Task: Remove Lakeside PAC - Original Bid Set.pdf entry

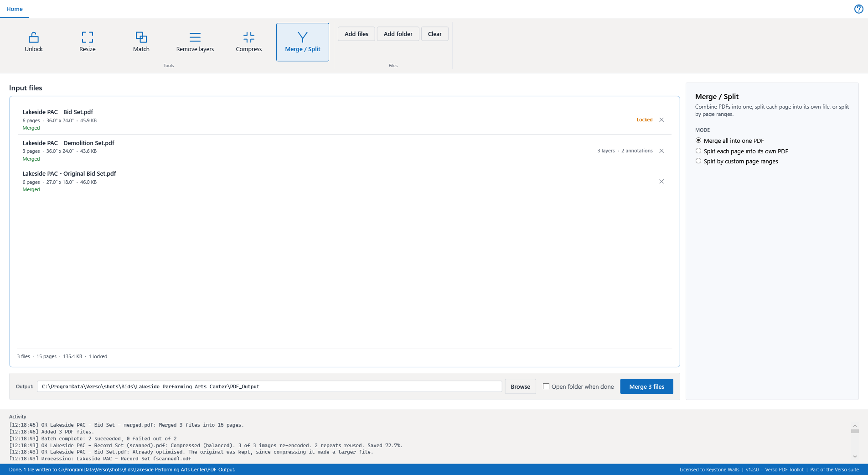Action: point(661,182)
